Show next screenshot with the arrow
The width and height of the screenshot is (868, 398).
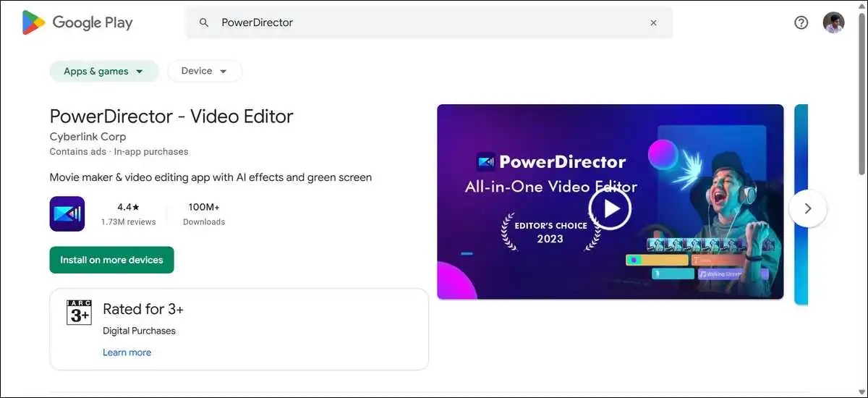[x=808, y=208]
